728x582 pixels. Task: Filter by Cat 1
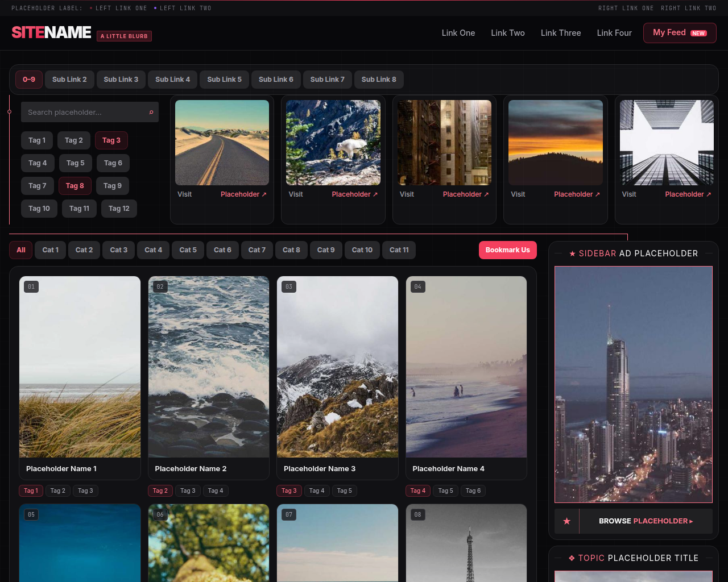pos(51,250)
